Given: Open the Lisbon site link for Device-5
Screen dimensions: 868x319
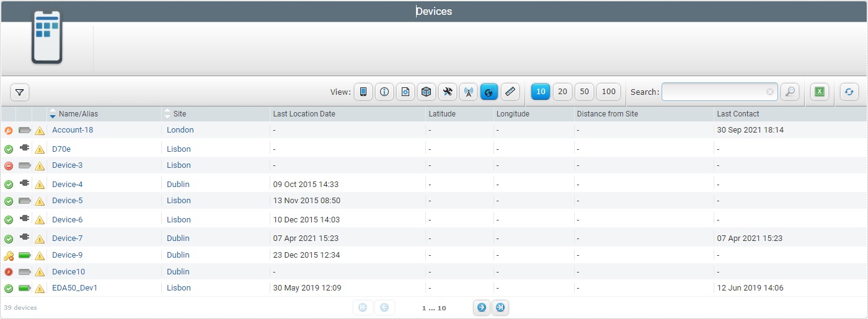Looking at the screenshot, I should [x=179, y=201].
